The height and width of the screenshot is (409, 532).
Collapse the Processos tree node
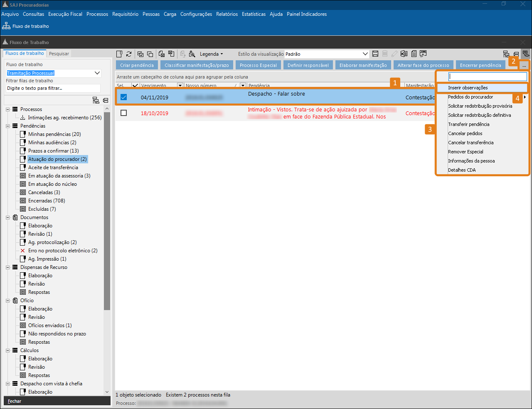coord(8,109)
